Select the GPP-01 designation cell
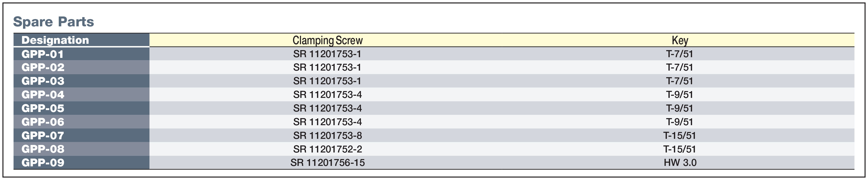The width and height of the screenshot is (868, 180). (81, 54)
